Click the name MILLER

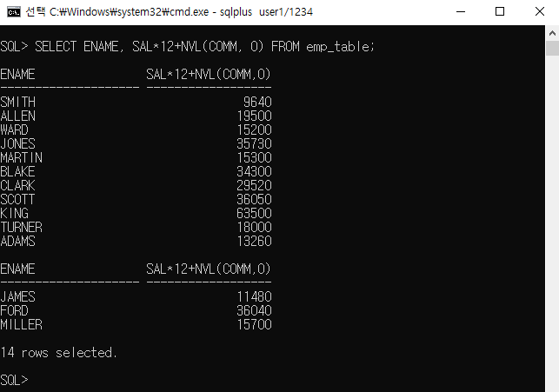[x=22, y=325]
